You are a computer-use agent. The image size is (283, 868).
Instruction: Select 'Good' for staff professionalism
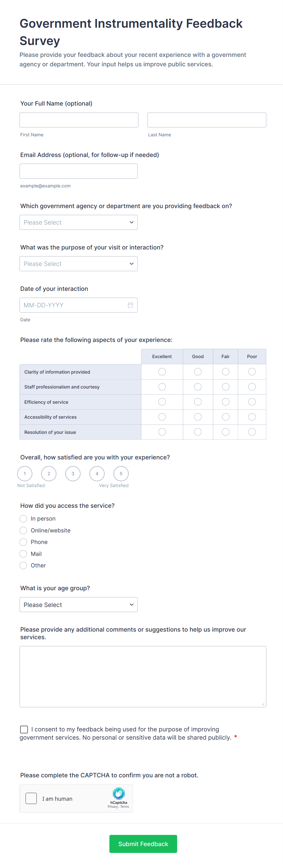tap(198, 387)
